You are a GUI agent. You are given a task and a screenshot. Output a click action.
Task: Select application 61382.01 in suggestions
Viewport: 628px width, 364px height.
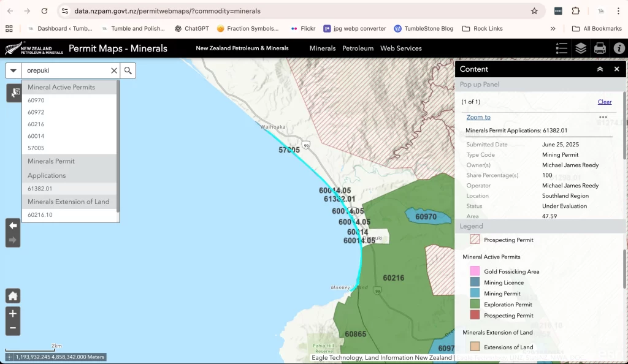40,189
